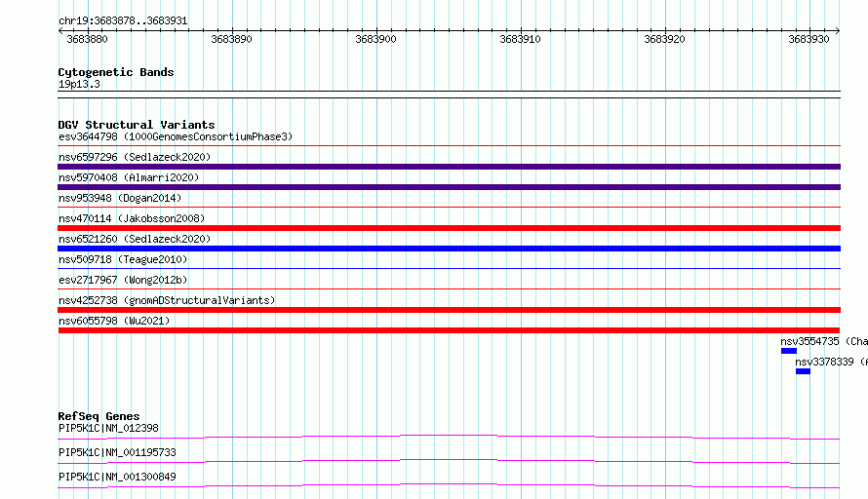
Task: Click ruler position 3683910
Action: pos(520,39)
